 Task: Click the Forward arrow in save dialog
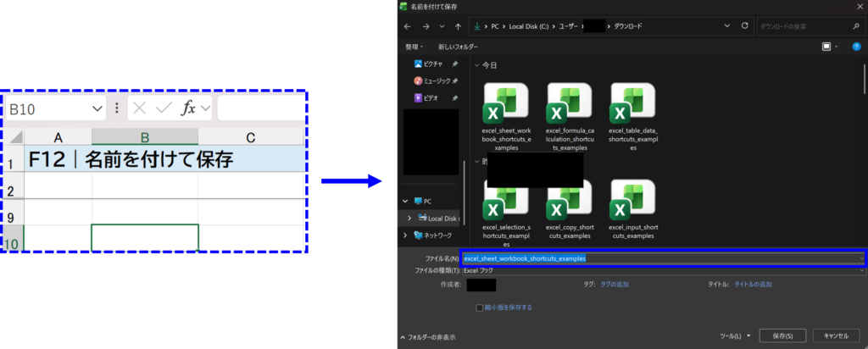pyautogui.click(x=426, y=26)
